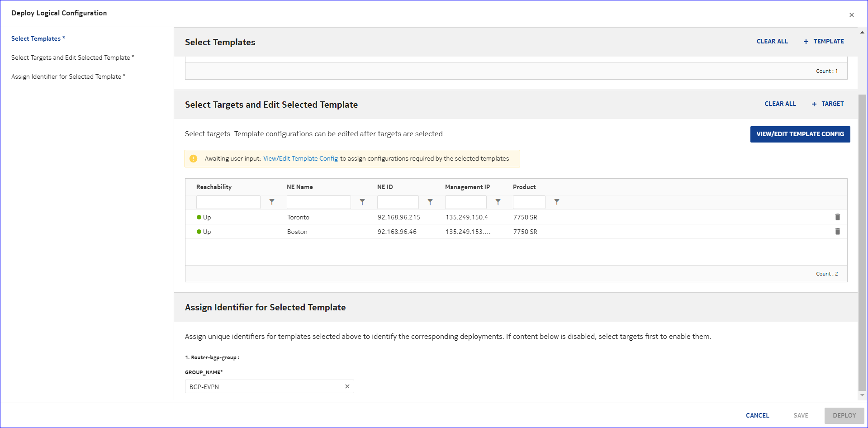This screenshot has width=868, height=428.
Task: Click the NE Name filter input box
Action: pos(318,202)
